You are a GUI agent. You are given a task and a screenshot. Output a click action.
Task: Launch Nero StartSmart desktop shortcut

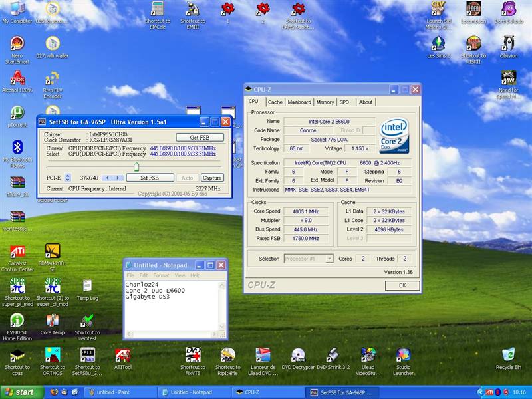[17, 49]
